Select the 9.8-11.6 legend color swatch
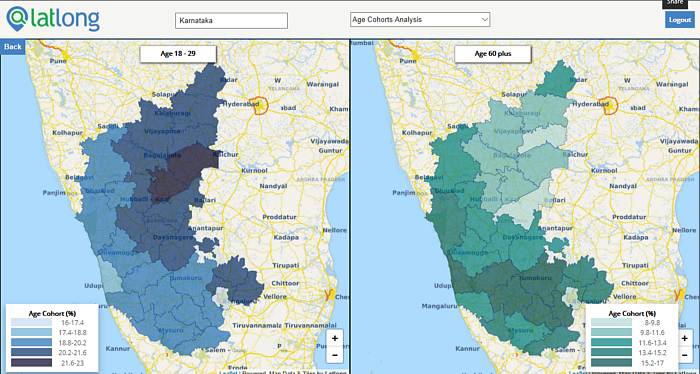This screenshot has height=374, width=700. pyautogui.click(x=611, y=332)
